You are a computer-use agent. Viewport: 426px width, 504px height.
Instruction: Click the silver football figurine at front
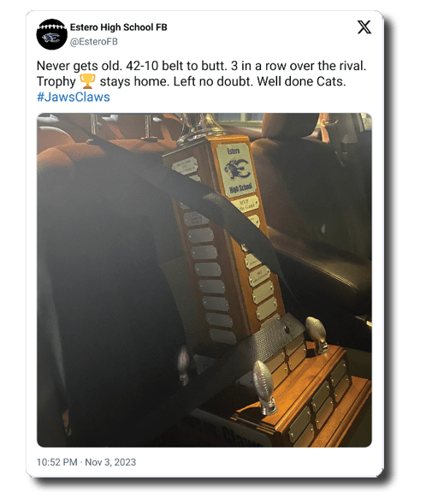[x=264, y=387]
